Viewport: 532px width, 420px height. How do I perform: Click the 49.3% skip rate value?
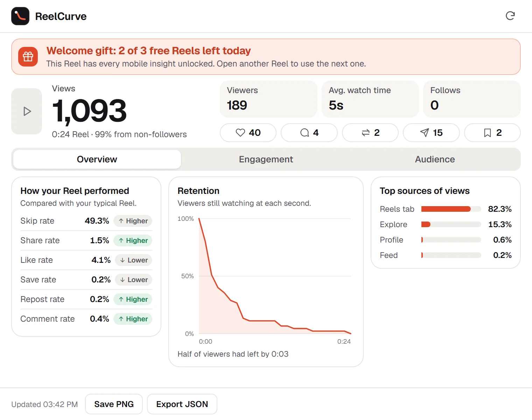tap(97, 221)
